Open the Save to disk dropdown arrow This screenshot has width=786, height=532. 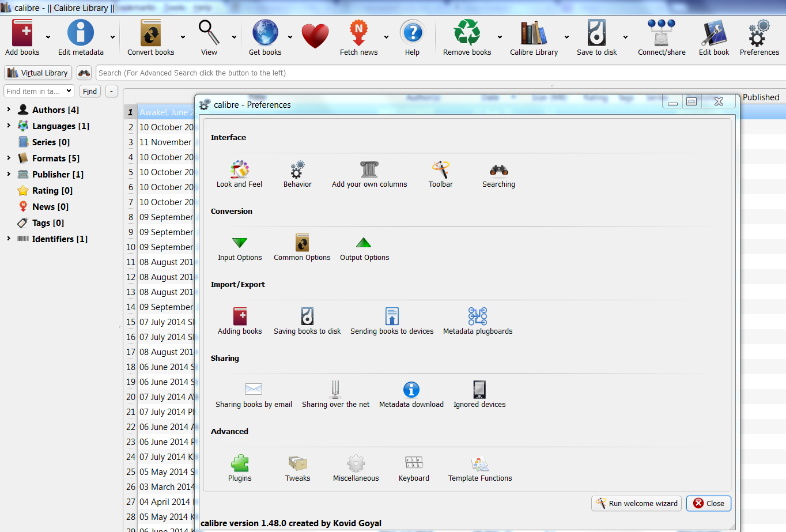point(625,37)
